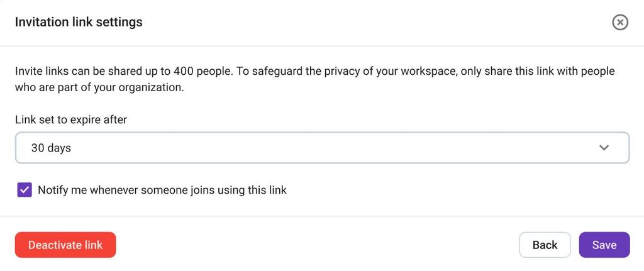Deactivate the invitation link

(x=65, y=245)
